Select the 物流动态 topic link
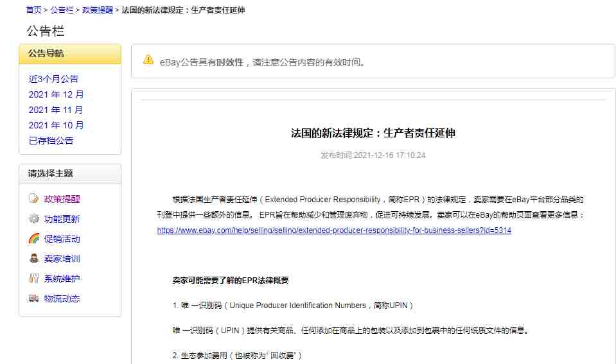This screenshot has height=364, width=616. (x=62, y=299)
